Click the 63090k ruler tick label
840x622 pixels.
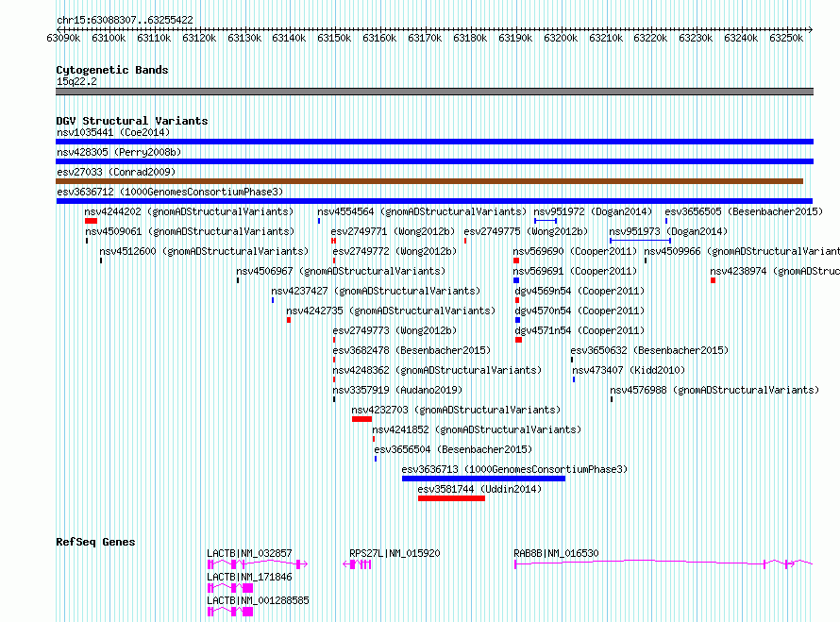click(x=63, y=38)
